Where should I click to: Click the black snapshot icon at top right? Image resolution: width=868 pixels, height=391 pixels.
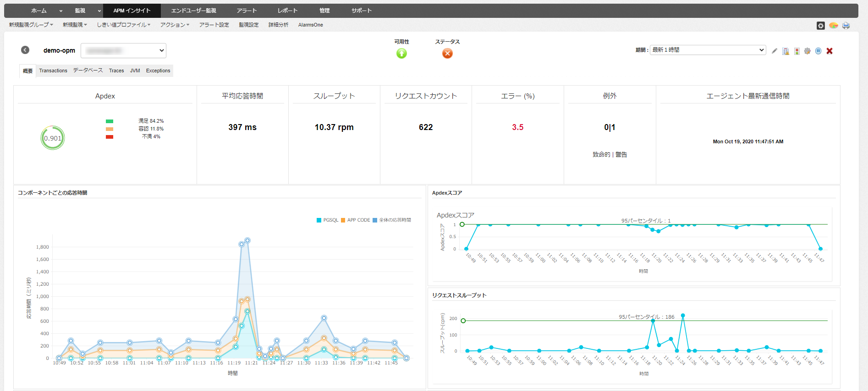pyautogui.click(x=821, y=26)
